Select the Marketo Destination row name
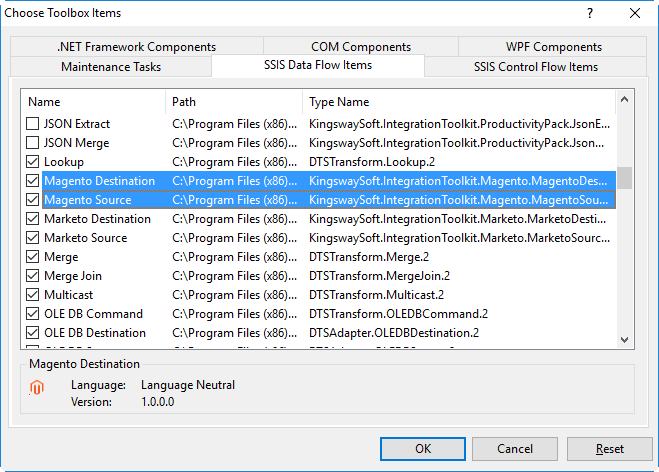 click(98, 219)
